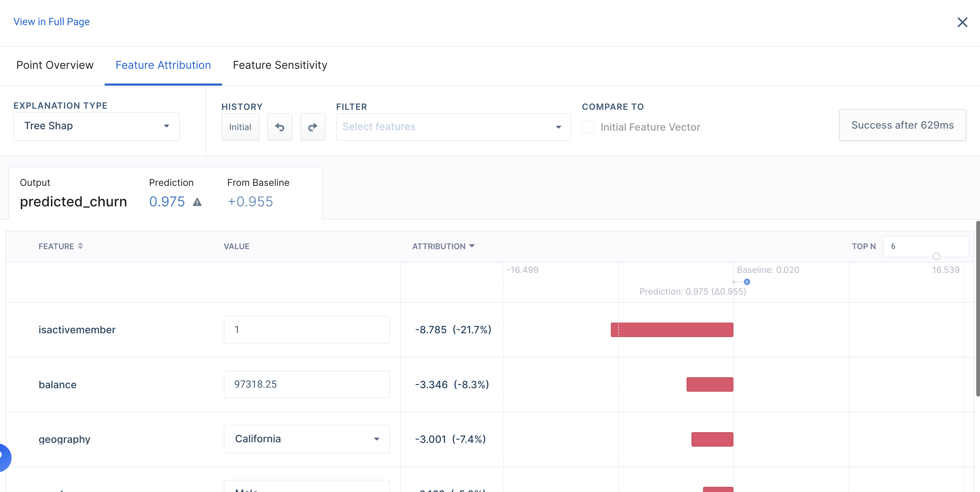Close the panel with the X icon

click(x=962, y=23)
